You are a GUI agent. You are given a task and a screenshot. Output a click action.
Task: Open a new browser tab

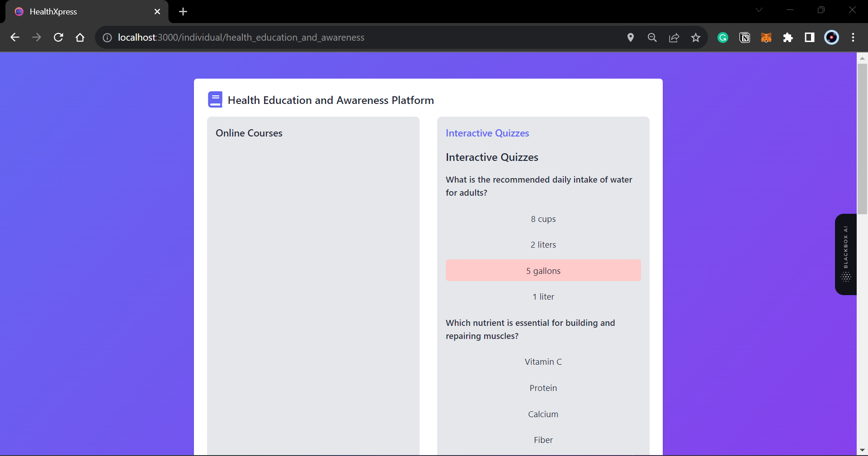coord(183,12)
